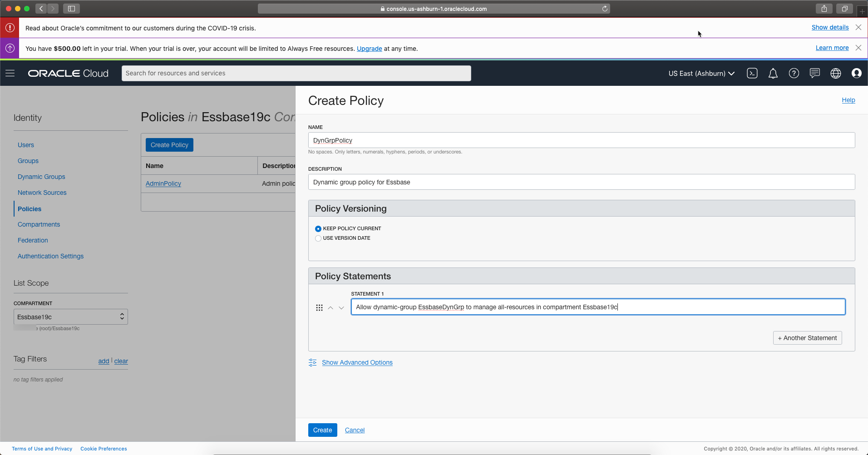This screenshot has height=455, width=868.
Task: Open the user profile avatar menu
Action: (856, 74)
